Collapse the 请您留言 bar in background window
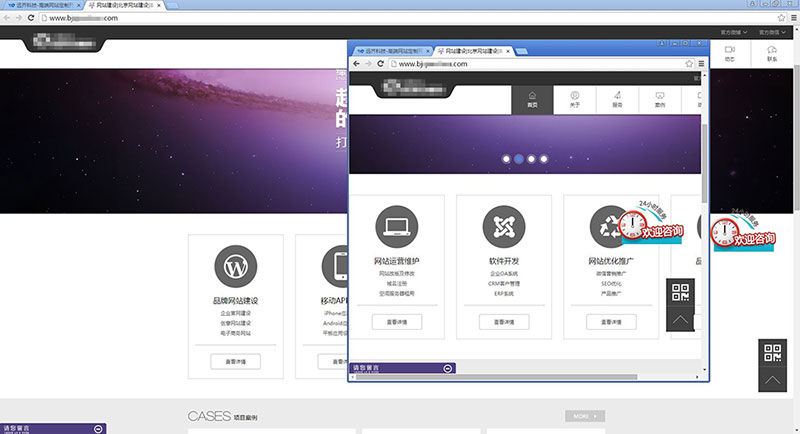 98,429
